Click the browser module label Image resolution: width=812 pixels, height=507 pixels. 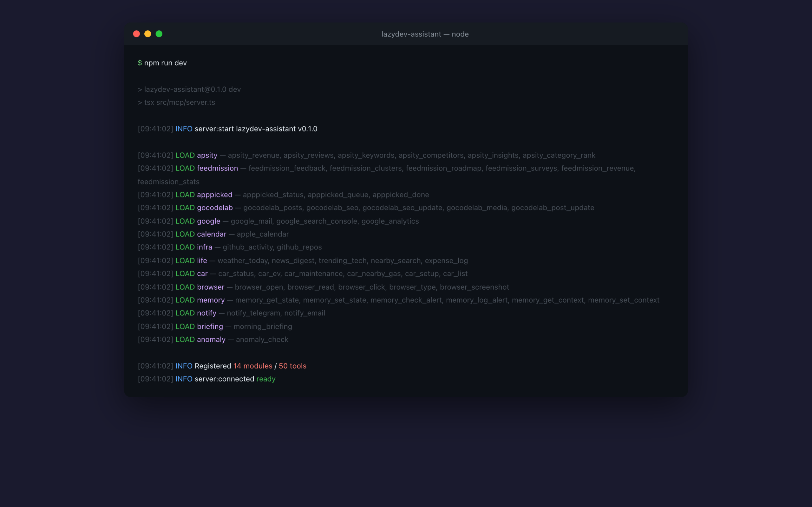pyautogui.click(x=210, y=287)
